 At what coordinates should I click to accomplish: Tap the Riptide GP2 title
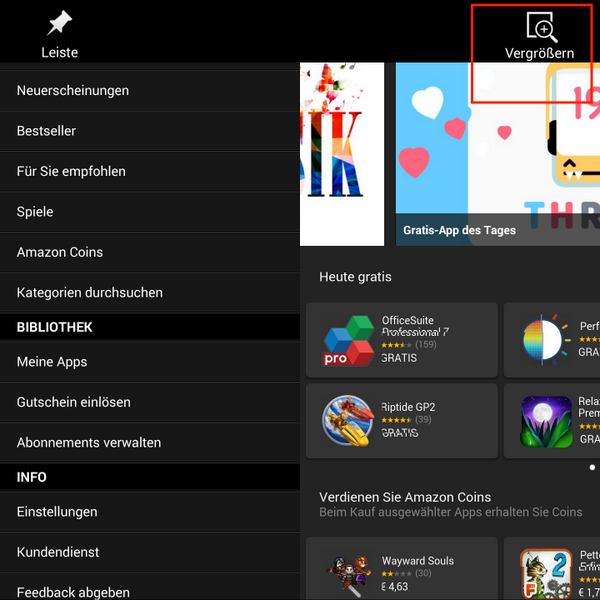[408, 407]
